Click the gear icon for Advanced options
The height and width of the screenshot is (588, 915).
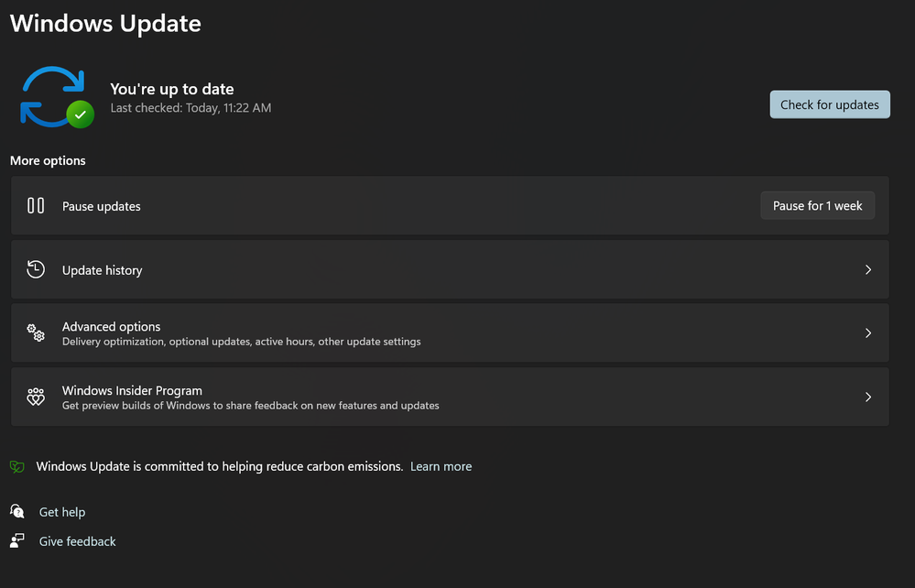[35, 332]
